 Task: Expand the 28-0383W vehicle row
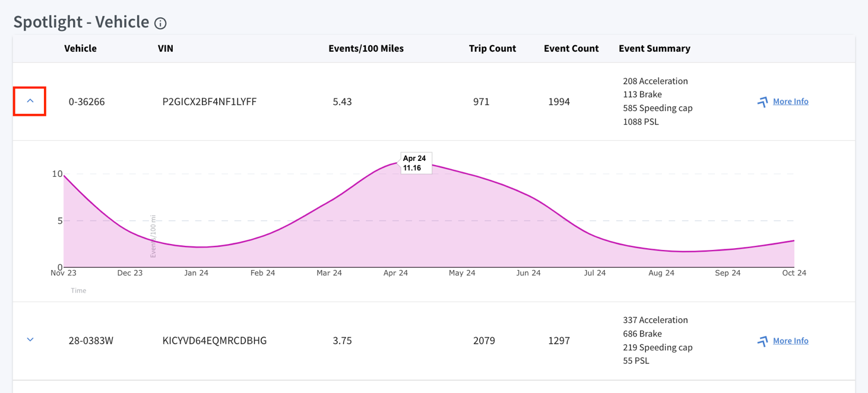(30, 340)
